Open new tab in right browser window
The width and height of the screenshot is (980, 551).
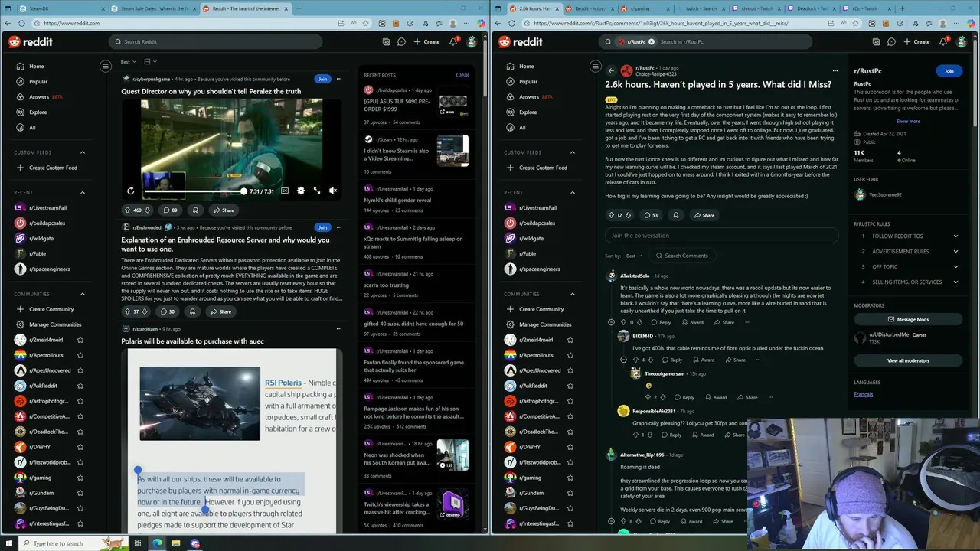click(901, 8)
